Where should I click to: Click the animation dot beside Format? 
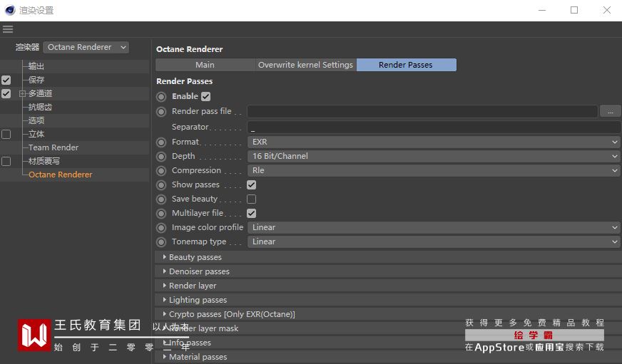pyautogui.click(x=161, y=142)
